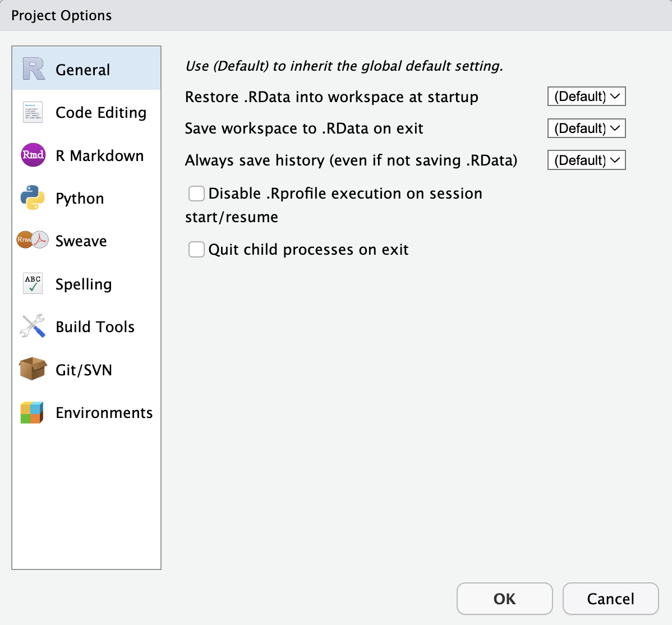Select the Environments colored grid icon

32,412
